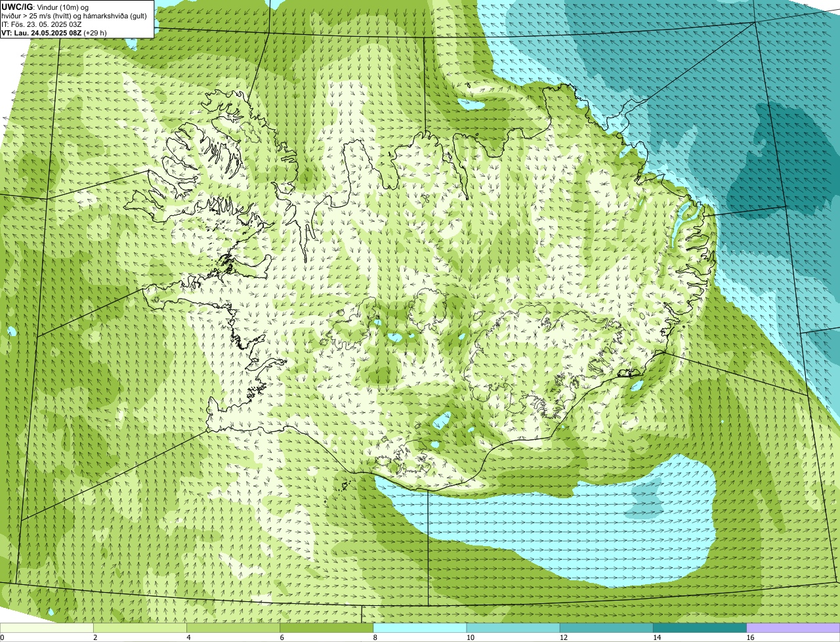The image size is (840, 642).
Task: Click the legend scale label '14'
Action: [x=657, y=637]
